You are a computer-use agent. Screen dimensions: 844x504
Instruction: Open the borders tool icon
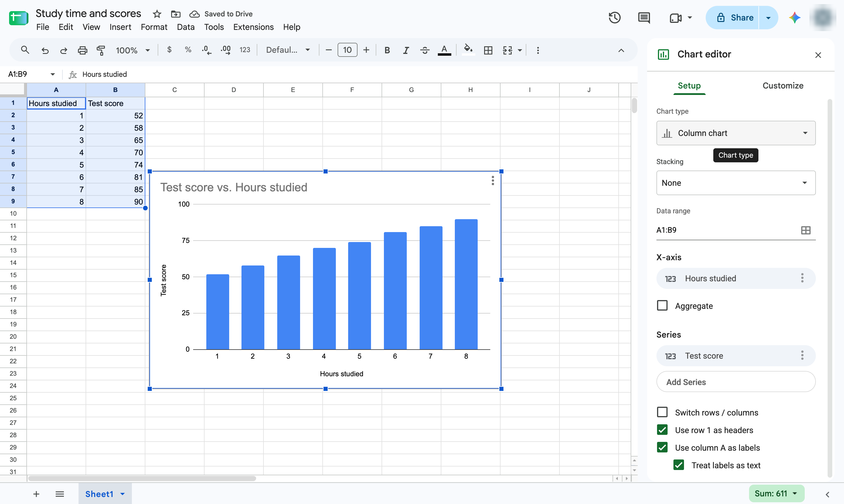[488, 50]
